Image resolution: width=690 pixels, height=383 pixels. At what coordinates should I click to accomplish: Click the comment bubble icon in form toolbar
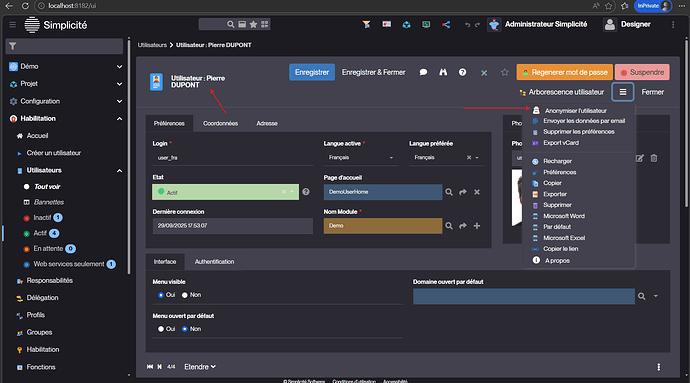click(423, 72)
